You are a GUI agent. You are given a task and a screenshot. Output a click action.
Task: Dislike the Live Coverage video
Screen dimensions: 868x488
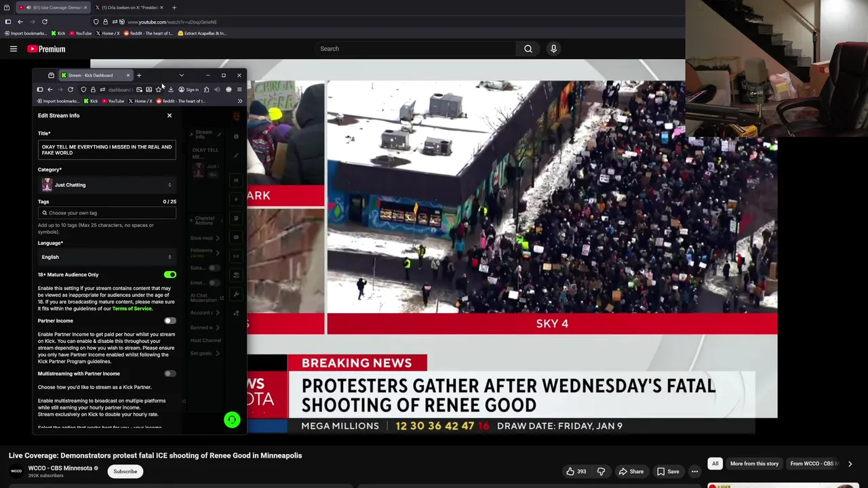tap(601, 472)
